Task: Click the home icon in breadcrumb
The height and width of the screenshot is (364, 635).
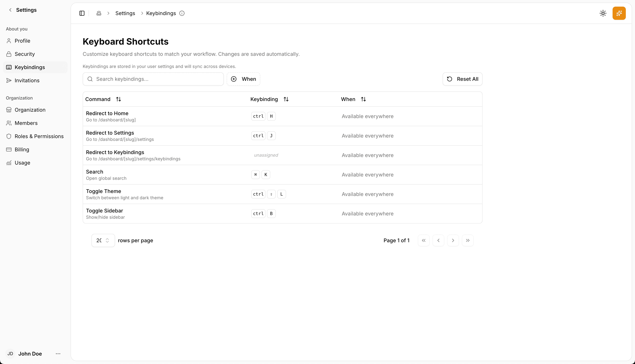Action: pos(98,13)
